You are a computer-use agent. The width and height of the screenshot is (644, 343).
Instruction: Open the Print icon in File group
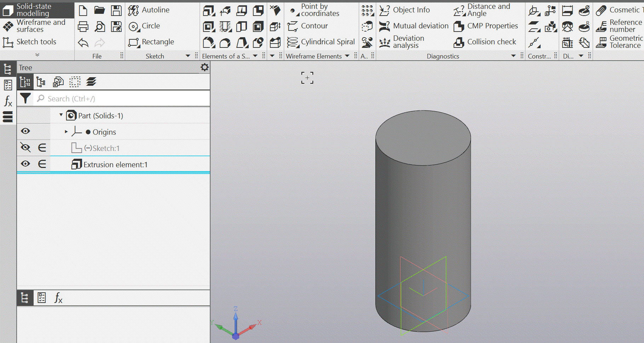pos(83,27)
